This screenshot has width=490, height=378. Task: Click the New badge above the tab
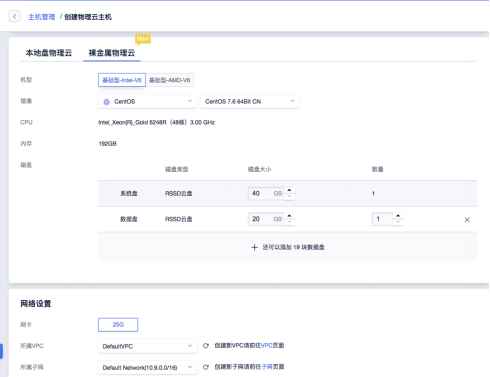[x=143, y=39]
